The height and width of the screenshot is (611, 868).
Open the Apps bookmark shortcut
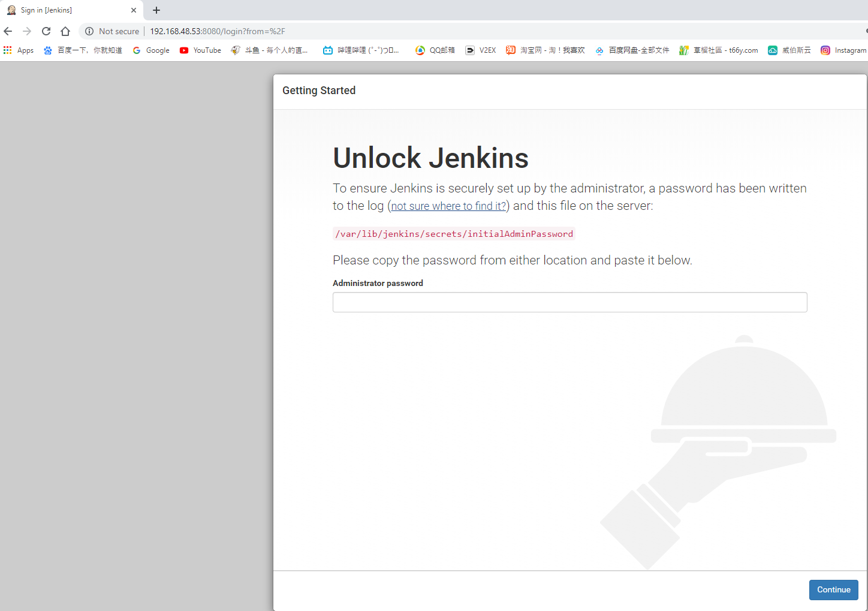coord(19,50)
